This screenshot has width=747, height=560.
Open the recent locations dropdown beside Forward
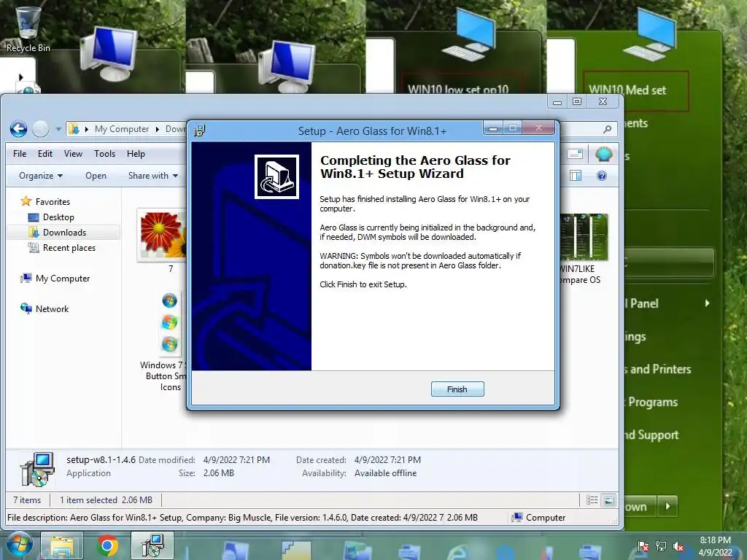[x=58, y=129]
